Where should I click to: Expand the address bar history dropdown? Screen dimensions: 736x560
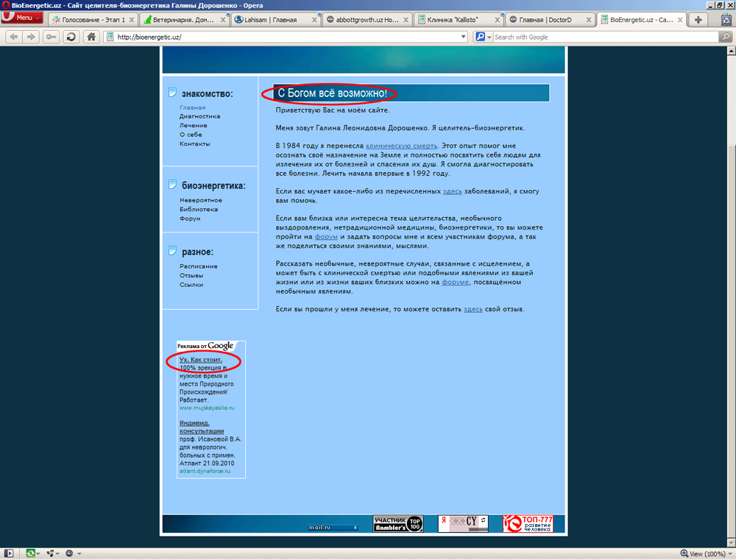click(464, 37)
